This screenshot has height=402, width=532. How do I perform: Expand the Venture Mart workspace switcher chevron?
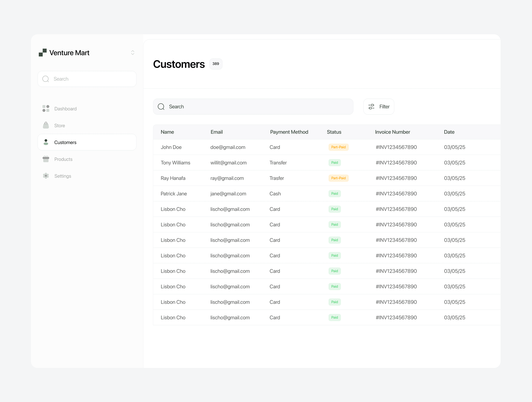point(133,53)
